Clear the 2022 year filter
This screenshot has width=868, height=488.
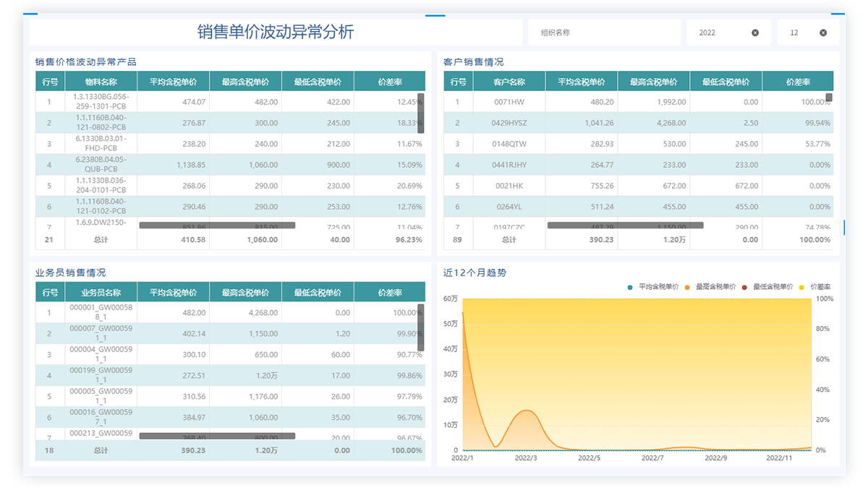(x=755, y=33)
